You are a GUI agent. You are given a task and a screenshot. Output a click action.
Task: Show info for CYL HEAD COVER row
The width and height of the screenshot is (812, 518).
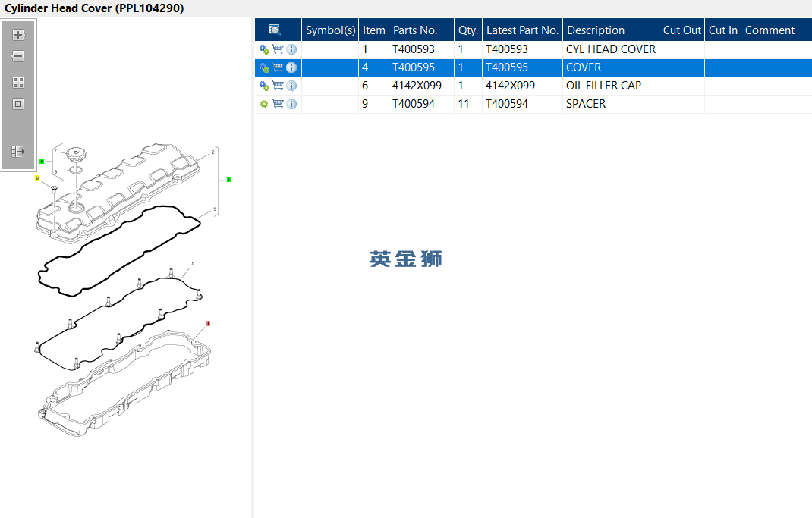291,49
